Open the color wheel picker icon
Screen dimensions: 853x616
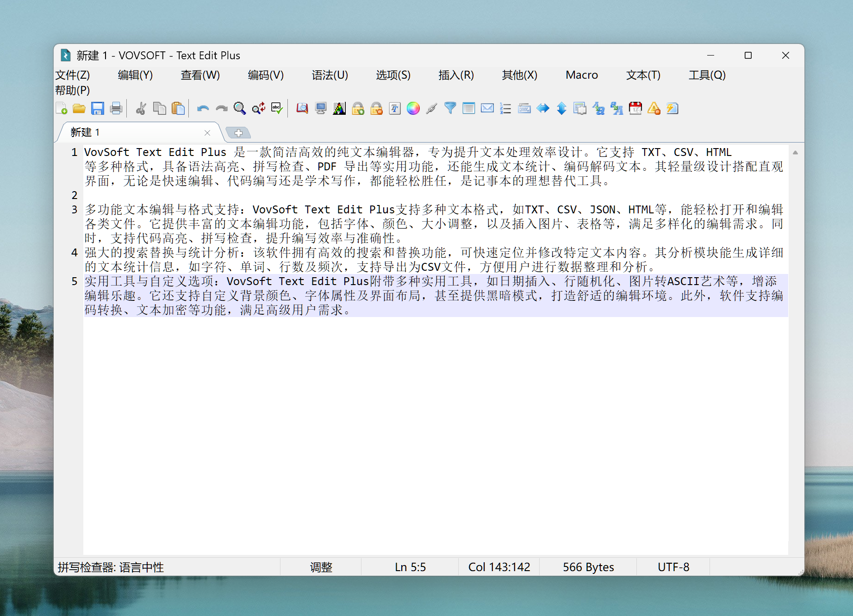[x=413, y=109]
